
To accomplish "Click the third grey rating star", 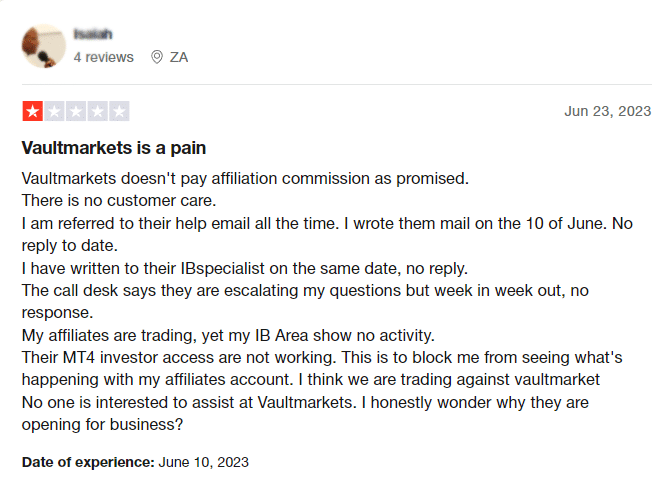I will 76,112.
